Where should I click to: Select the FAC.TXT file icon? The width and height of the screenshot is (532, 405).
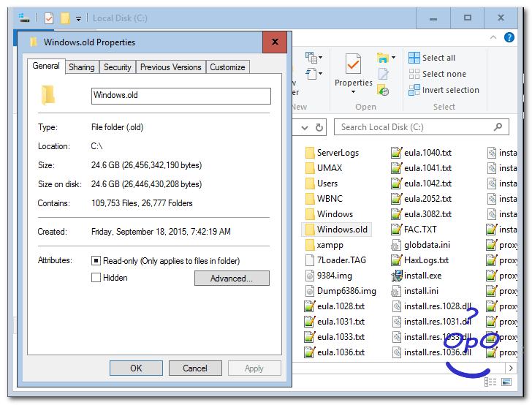pyautogui.click(x=396, y=230)
